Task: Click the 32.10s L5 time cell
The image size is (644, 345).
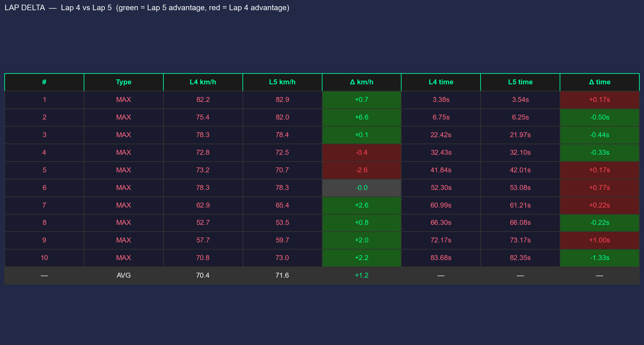Action: click(x=520, y=153)
